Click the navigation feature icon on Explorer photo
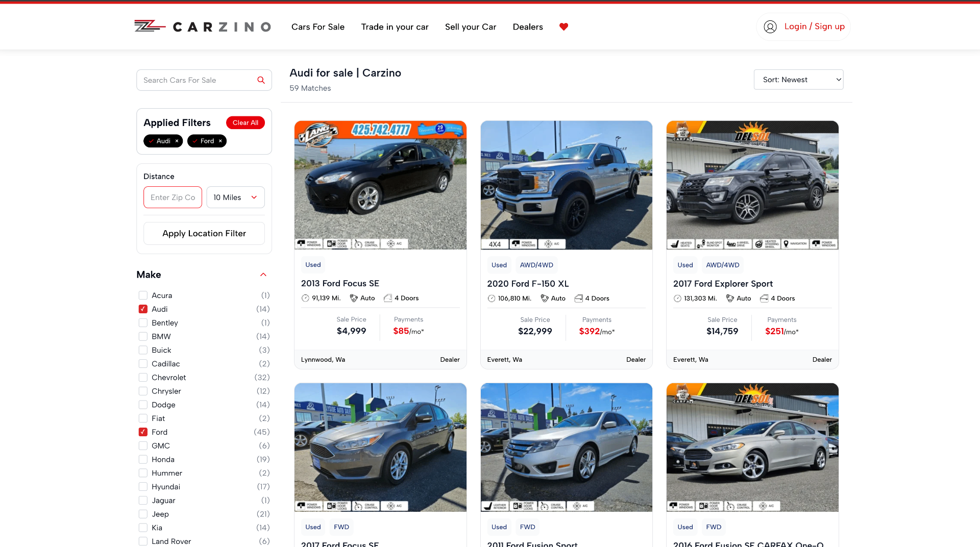The width and height of the screenshot is (980, 547). tap(795, 244)
